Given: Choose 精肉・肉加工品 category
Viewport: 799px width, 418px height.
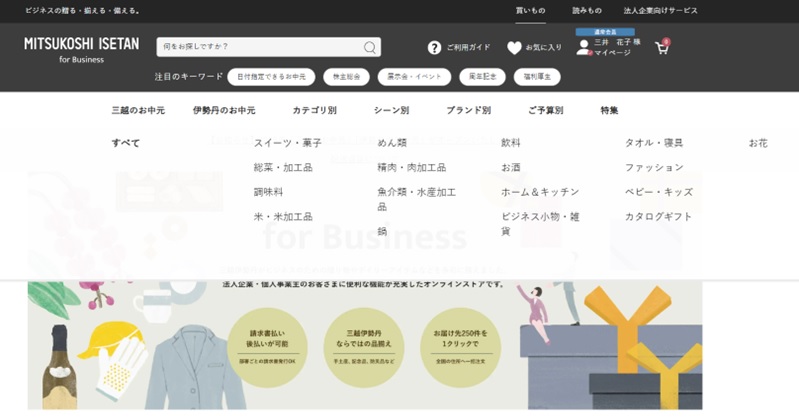Looking at the screenshot, I should (x=412, y=168).
